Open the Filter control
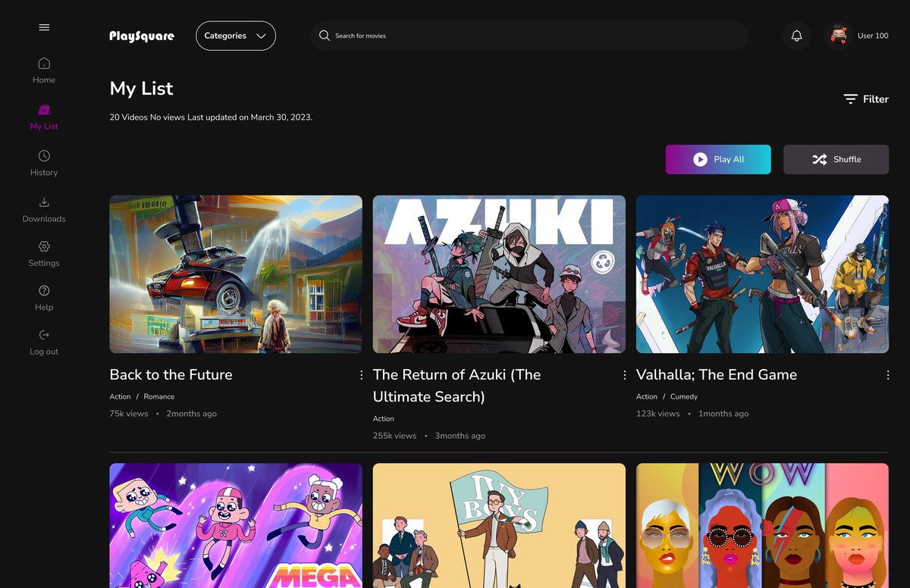This screenshot has width=910, height=588. tap(866, 99)
